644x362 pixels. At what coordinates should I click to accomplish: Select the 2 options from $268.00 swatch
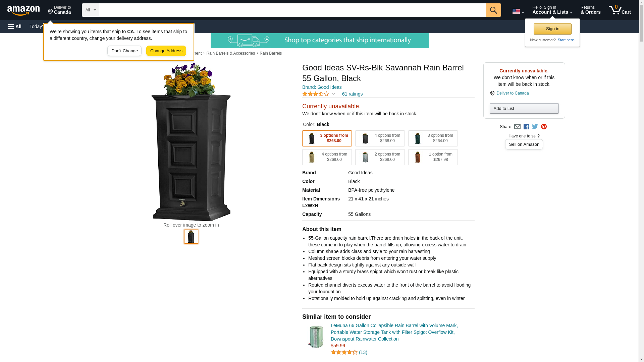click(x=380, y=157)
